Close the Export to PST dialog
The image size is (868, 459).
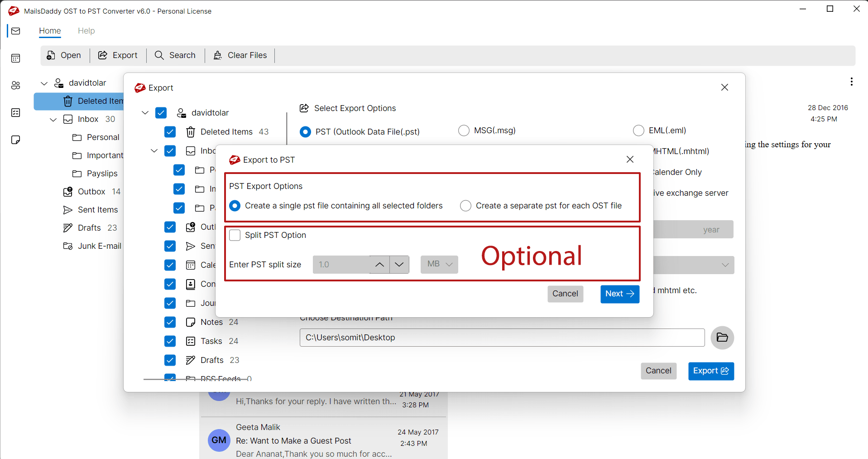[x=630, y=159]
